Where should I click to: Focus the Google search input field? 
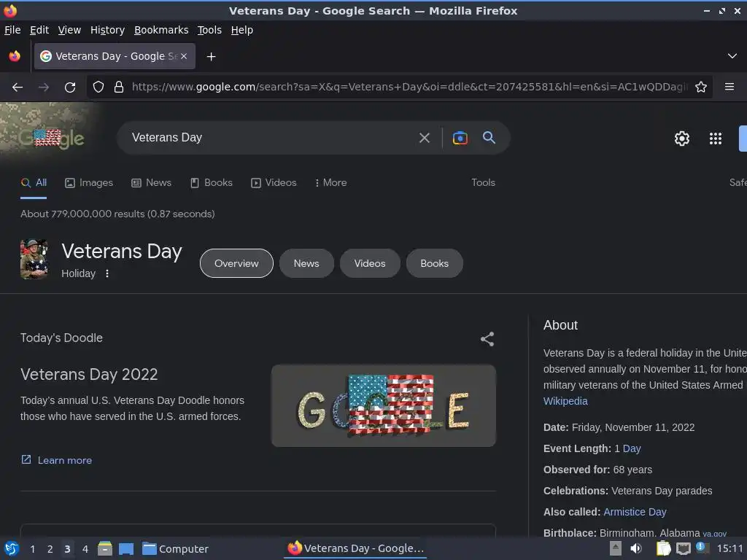271,138
